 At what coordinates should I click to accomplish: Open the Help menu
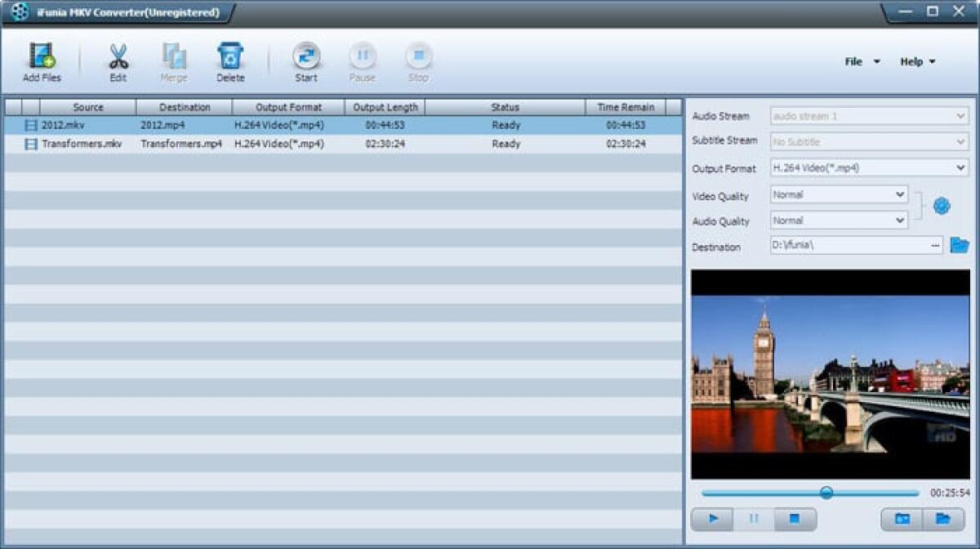(917, 61)
